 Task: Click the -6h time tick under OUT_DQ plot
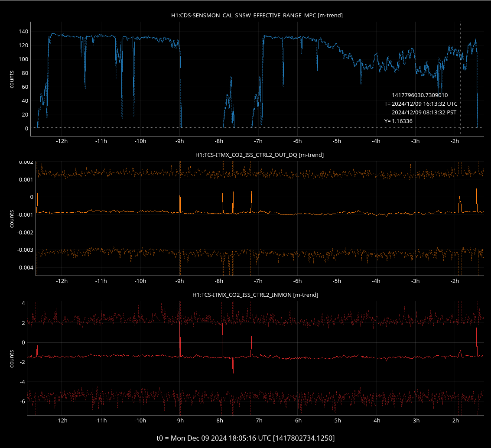298,281
